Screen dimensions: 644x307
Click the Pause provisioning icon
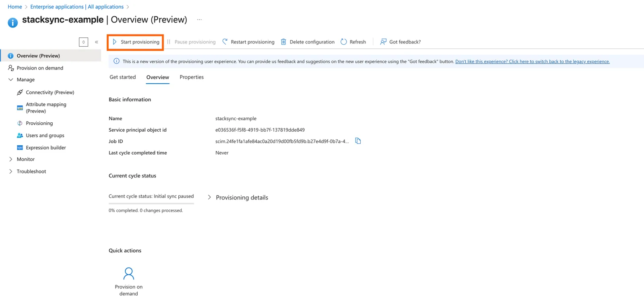tap(169, 42)
